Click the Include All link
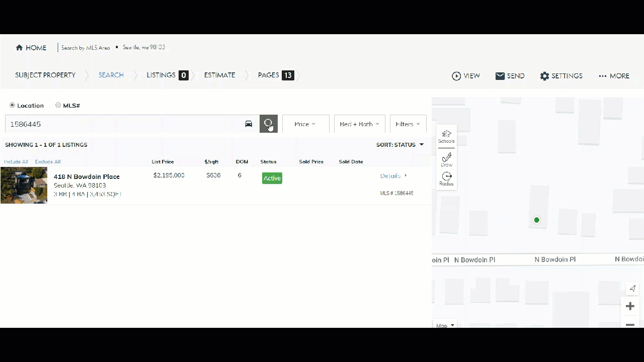 pyautogui.click(x=16, y=161)
